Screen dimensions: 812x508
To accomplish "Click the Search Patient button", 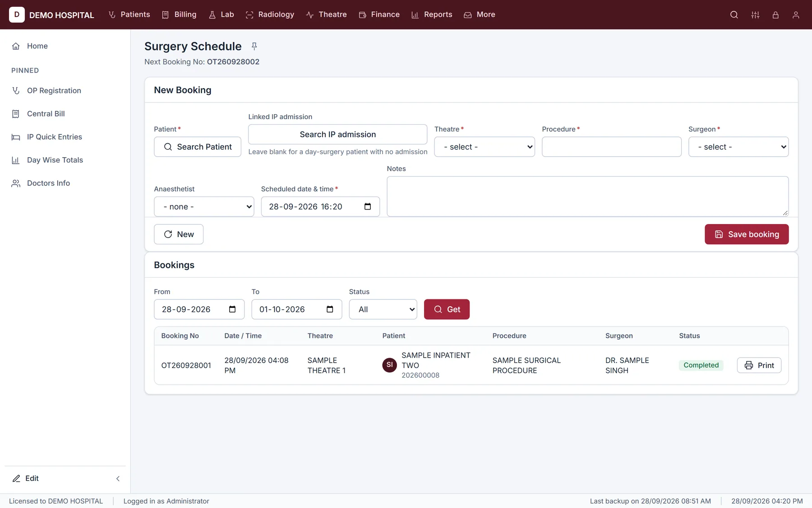I will point(198,147).
